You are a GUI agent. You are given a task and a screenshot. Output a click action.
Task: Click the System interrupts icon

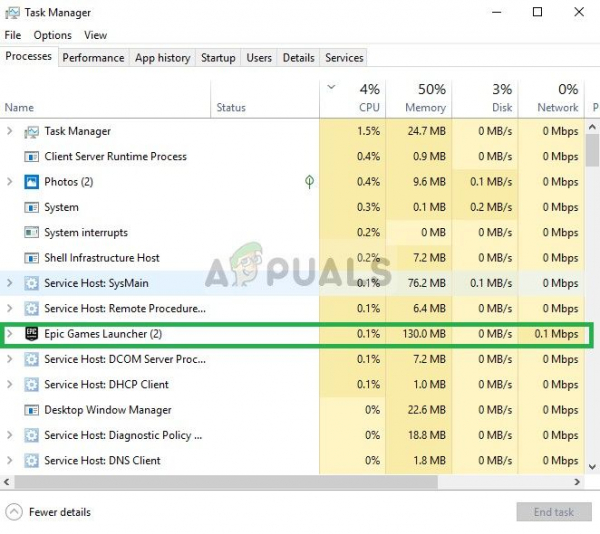tap(31, 233)
